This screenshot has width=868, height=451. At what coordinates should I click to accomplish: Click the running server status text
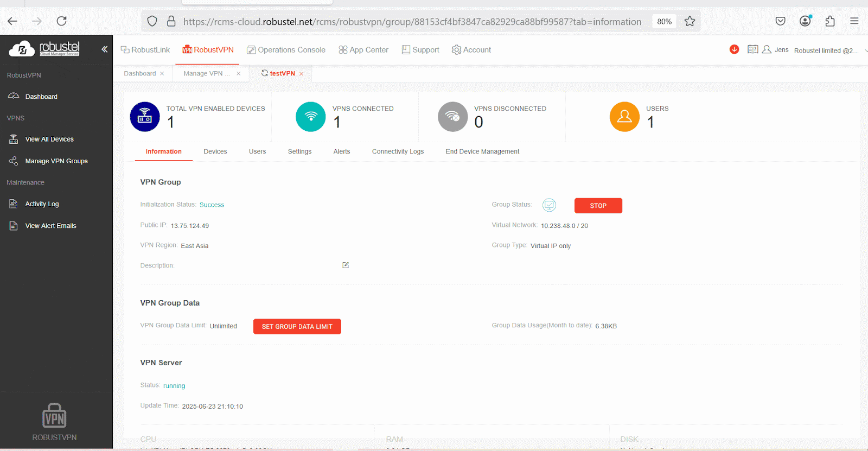click(x=174, y=386)
